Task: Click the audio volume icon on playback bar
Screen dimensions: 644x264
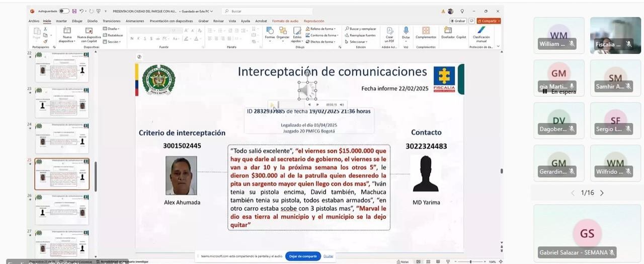Action: [x=342, y=105]
